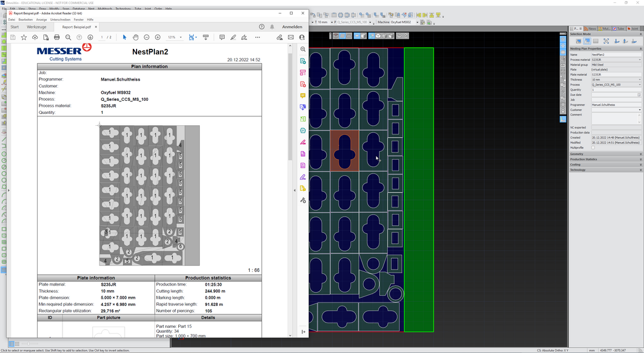Open the Thickness dropdown in properties
Image resolution: width=644 pixels, height=353 pixels.
tap(639, 79)
